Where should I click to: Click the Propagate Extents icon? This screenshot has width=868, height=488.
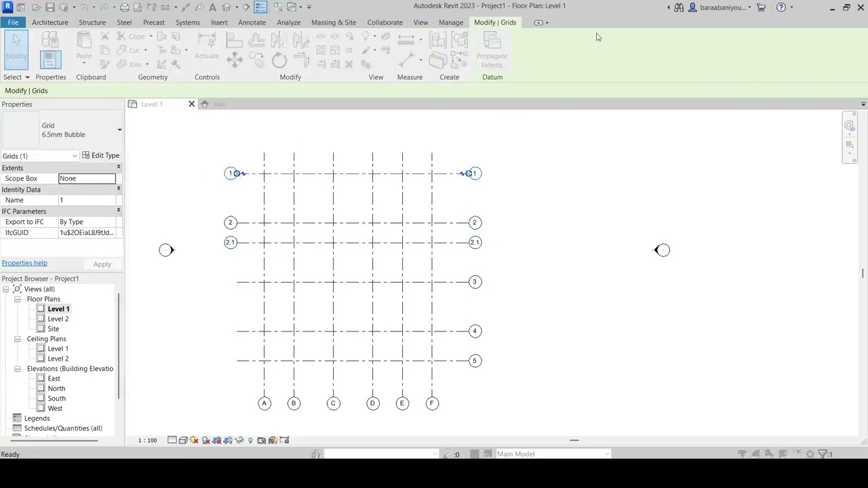492,49
